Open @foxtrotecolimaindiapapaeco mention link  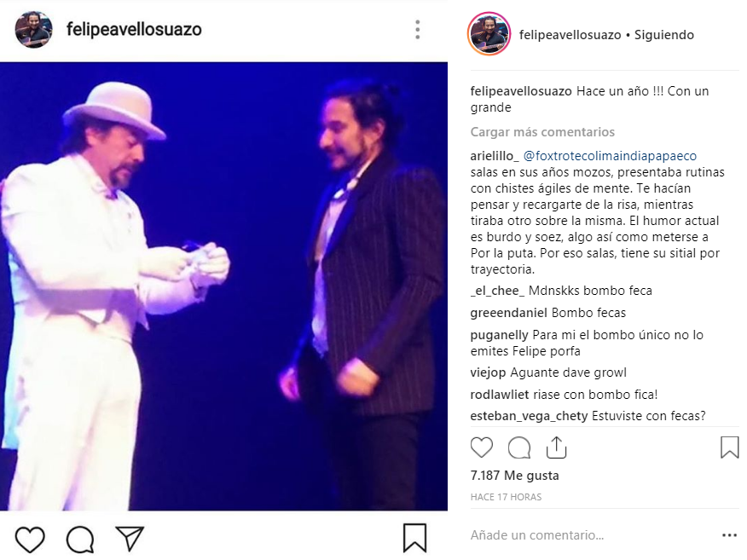(610, 156)
